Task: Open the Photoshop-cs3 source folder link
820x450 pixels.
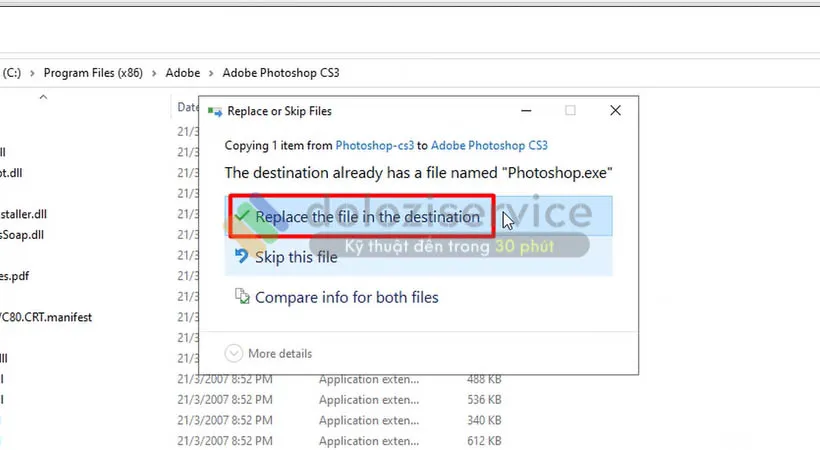Action: [x=375, y=145]
